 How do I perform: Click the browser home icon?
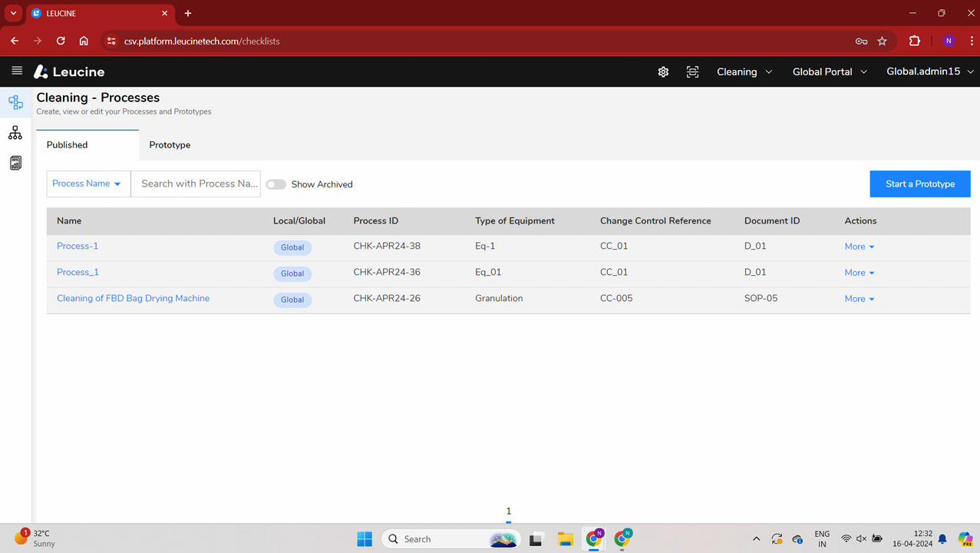(84, 41)
